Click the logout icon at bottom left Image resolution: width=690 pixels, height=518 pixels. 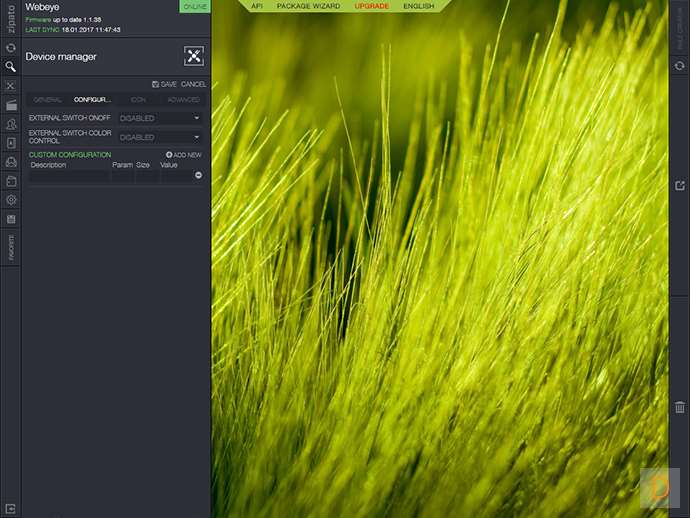(x=10, y=508)
